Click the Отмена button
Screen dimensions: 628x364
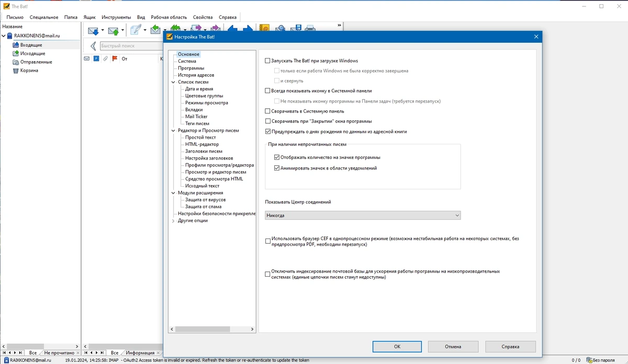click(453, 346)
